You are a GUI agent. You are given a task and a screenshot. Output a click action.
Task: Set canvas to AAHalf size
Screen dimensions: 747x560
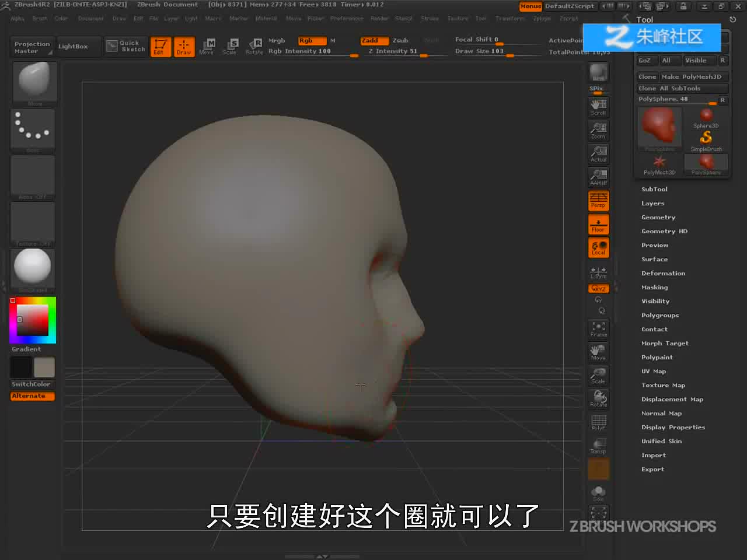[x=599, y=177]
